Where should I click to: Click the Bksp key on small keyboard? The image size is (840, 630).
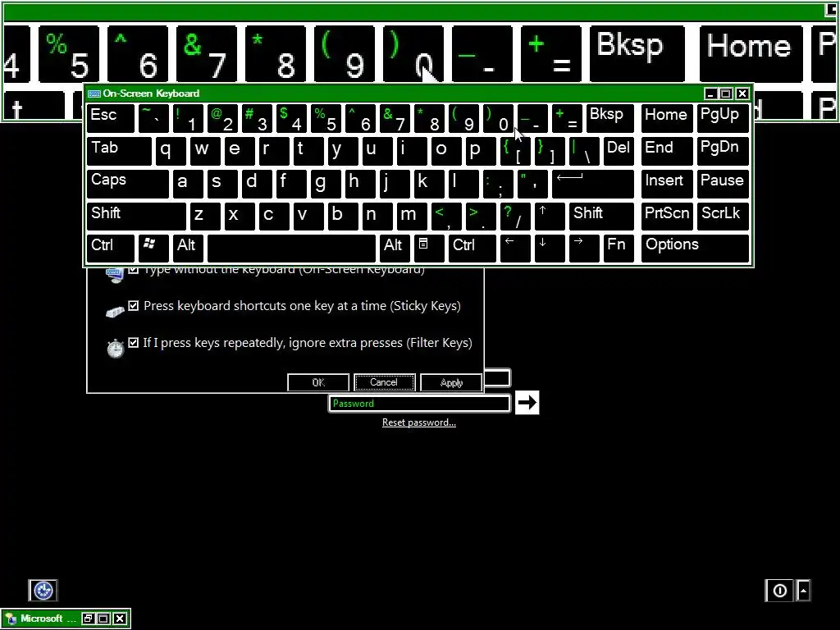tap(609, 118)
